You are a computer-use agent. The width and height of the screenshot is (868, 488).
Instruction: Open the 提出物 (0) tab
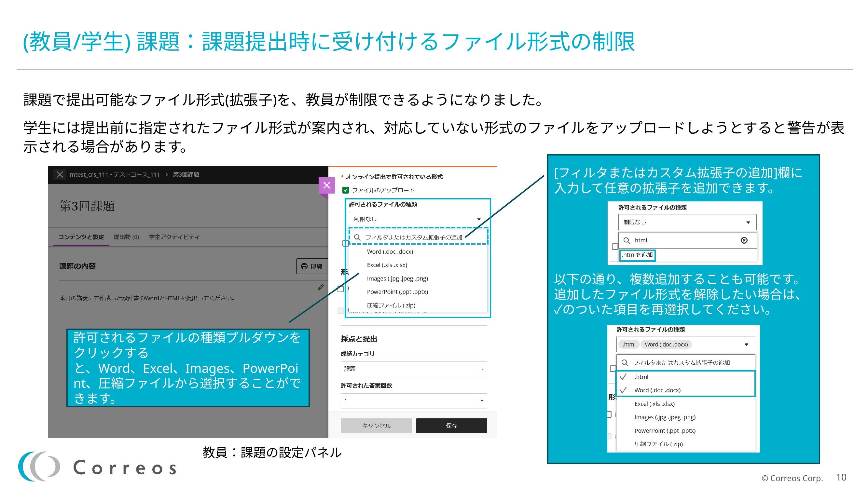coord(126,237)
